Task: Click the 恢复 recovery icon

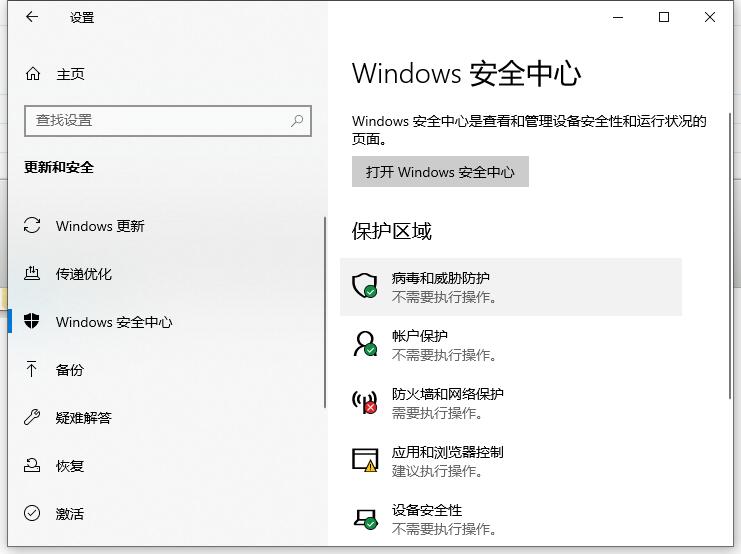Action: click(x=32, y=465)
